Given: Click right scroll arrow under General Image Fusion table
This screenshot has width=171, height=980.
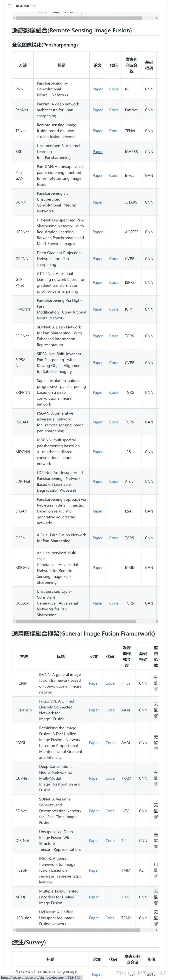Looking at the screenshot, I should click(157, 930).
